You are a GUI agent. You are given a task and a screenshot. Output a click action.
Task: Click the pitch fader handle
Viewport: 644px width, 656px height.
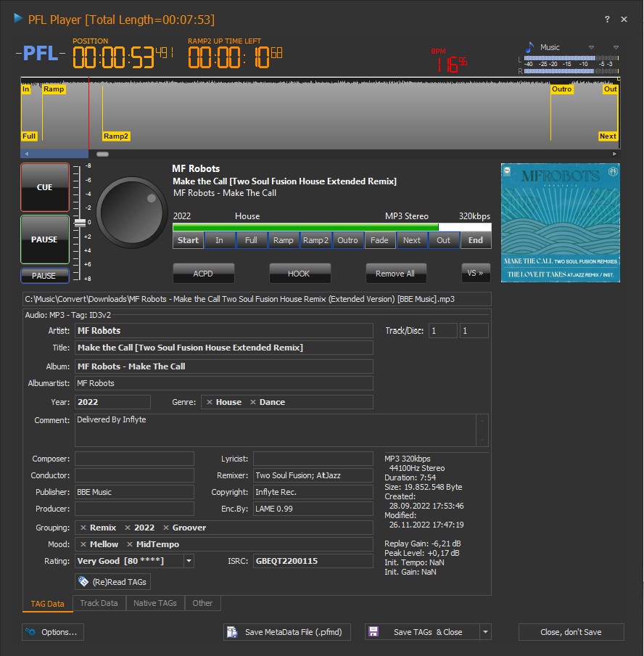pos(80,223)
